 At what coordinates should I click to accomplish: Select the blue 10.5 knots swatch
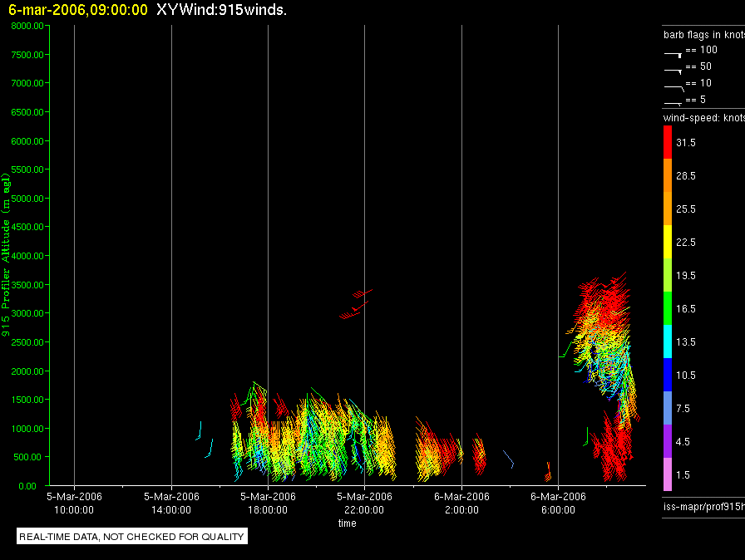pyautogui.click(x=668, y=375)
